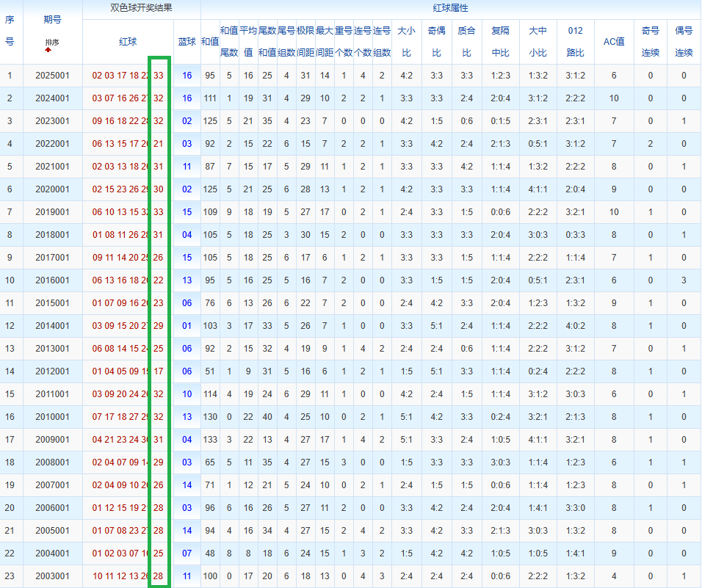Open issue number 2020001

point(51,189)
